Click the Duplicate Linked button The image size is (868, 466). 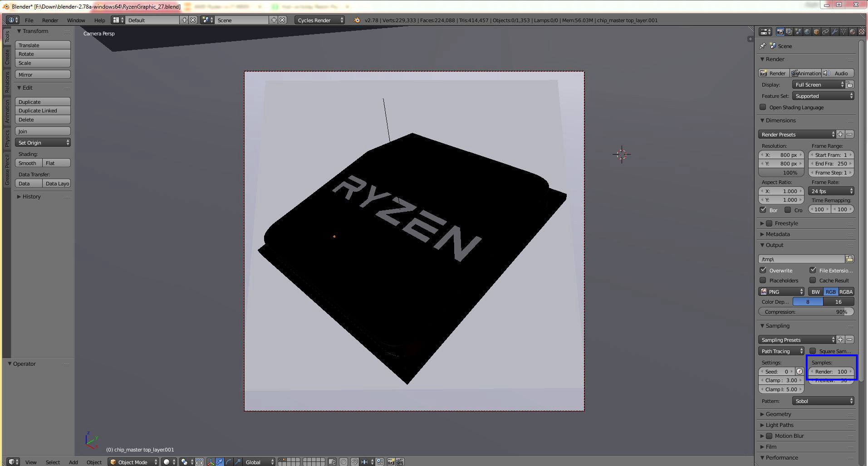[43, 111]
